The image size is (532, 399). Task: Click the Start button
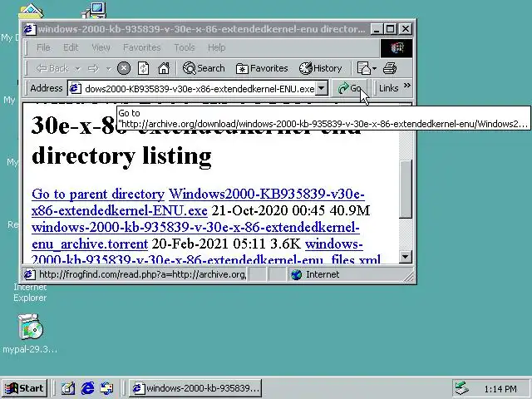point(24,388)
